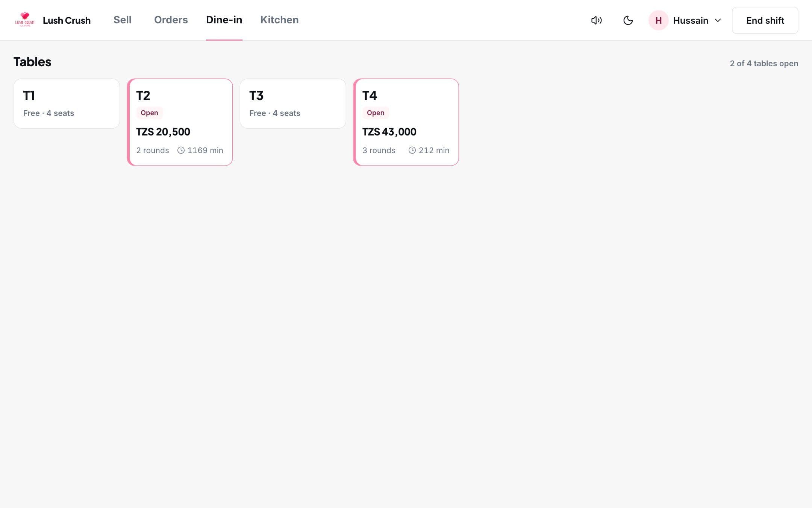Click the Open badge on T4

click(376, 113)
